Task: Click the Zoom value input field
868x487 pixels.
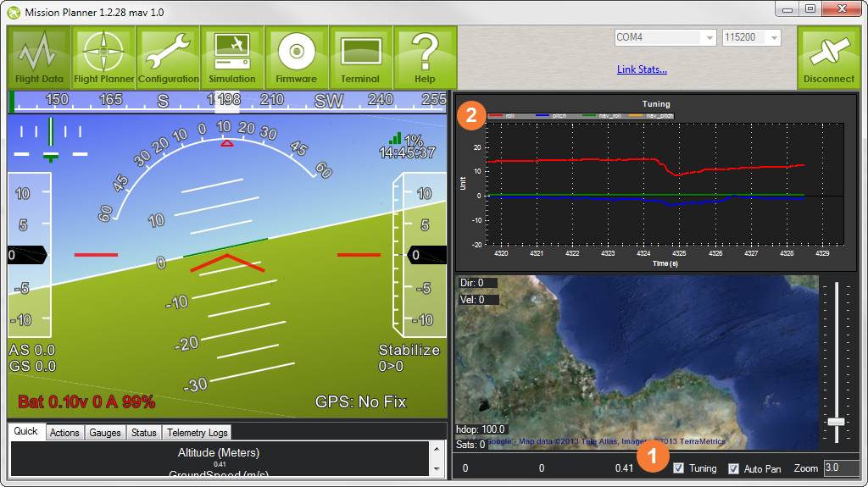Action: [x=840, y=468]
